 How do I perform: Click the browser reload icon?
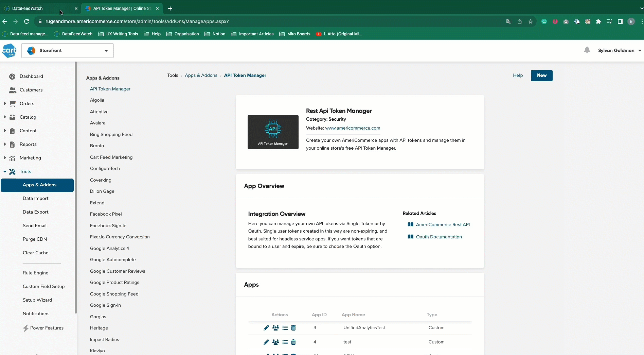pos(26,21)
